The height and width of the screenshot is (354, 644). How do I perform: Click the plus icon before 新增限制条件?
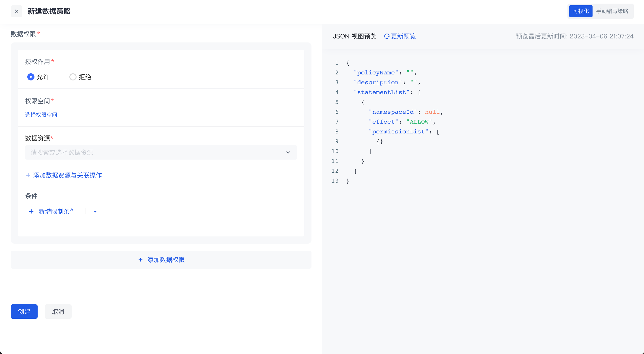[31, 211]
